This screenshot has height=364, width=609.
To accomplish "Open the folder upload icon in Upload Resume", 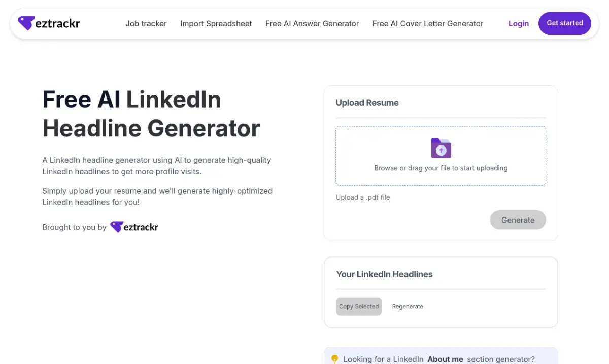I will (441, 148).
